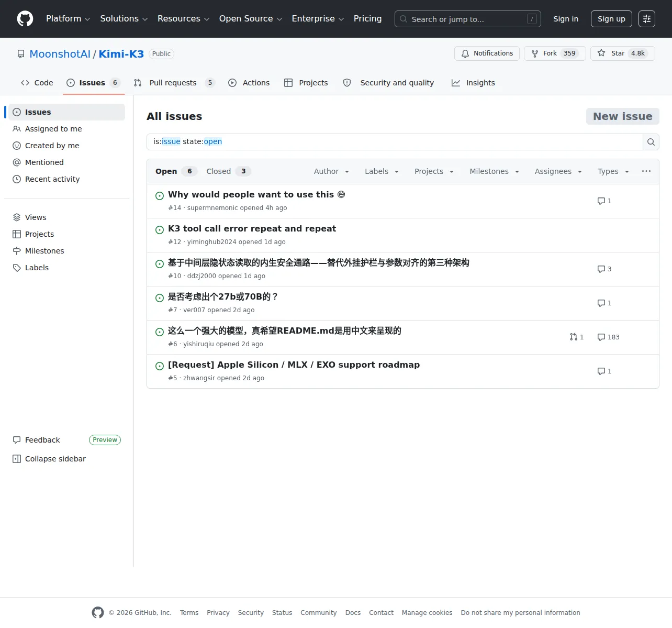Click the Sign in link
This screenshot has width=672, height=628.
(566, 19)
